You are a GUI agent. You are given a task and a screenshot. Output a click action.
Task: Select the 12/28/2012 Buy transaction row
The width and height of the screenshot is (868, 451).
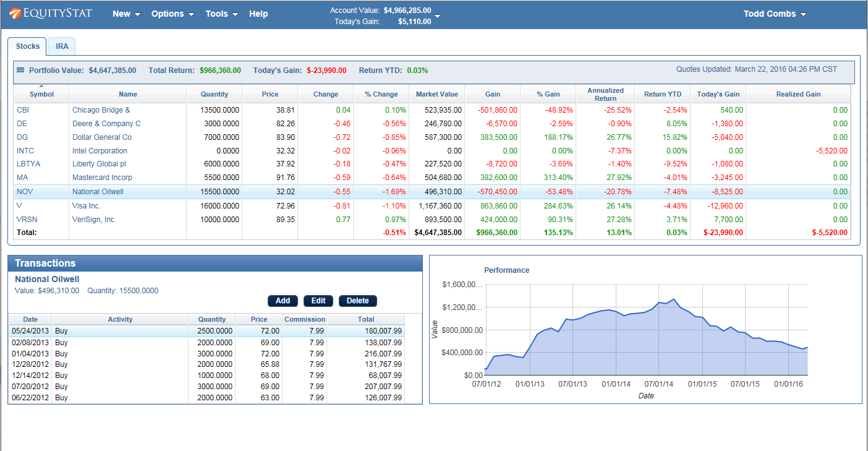[206, 364]
